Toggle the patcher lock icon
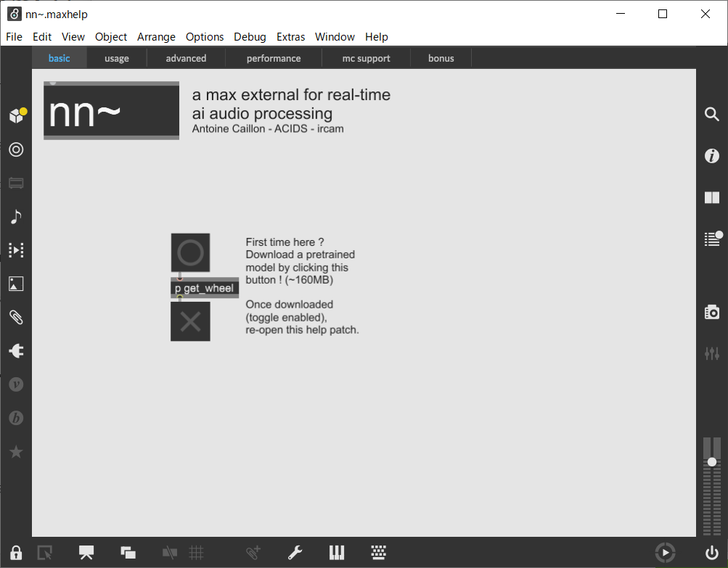Screen dimensions: 728x568 pos(16,553)
